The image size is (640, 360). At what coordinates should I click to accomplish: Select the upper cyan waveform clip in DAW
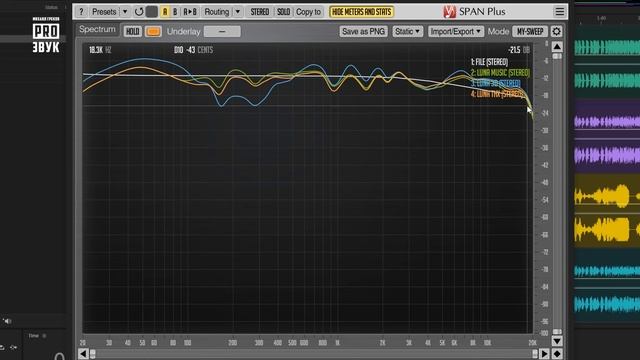pyautogui.click(x=607, y=271)
